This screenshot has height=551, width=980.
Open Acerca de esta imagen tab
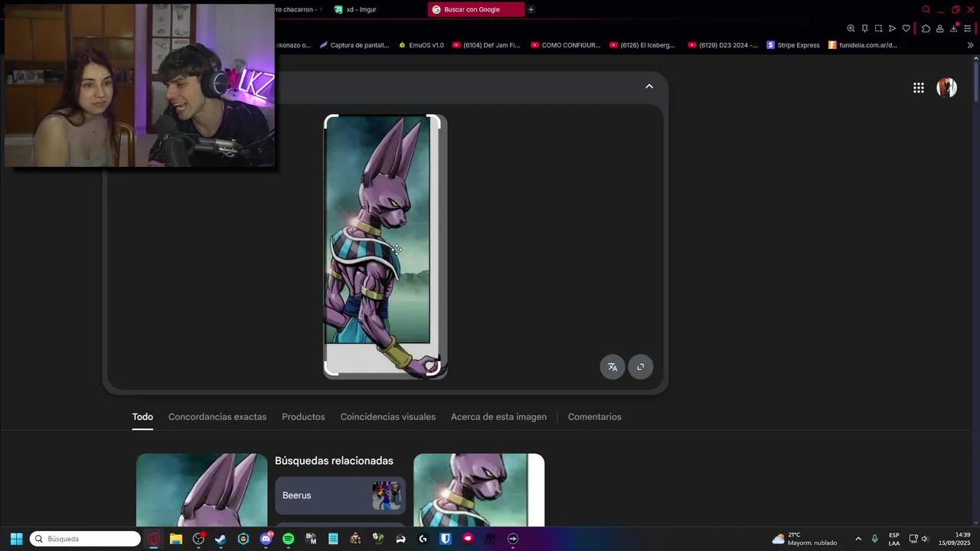pyautogui.click(x=498, y=417)
